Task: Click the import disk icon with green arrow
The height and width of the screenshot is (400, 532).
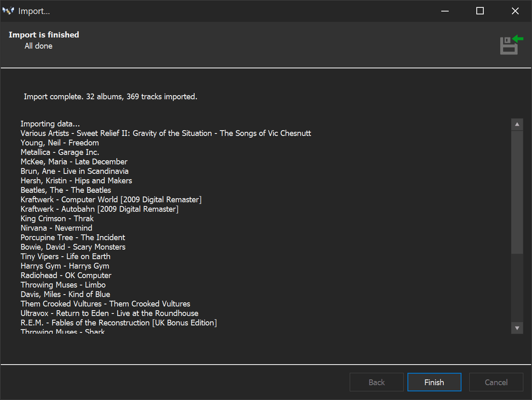Action: 511,45
